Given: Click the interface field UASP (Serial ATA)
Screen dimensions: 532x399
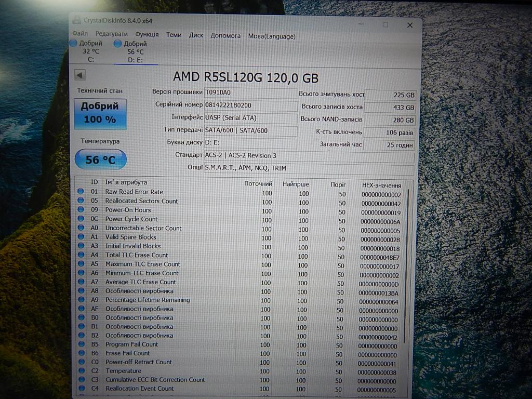Looking at the screenshot, I should click(x=251, y=118).
